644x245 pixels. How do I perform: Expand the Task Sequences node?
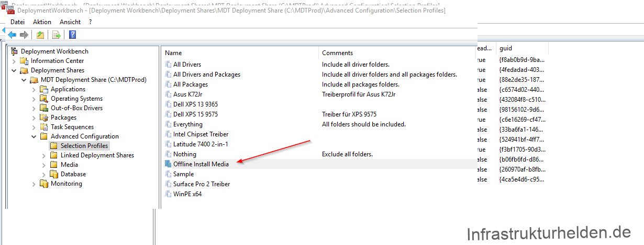[x=34, y=127]
